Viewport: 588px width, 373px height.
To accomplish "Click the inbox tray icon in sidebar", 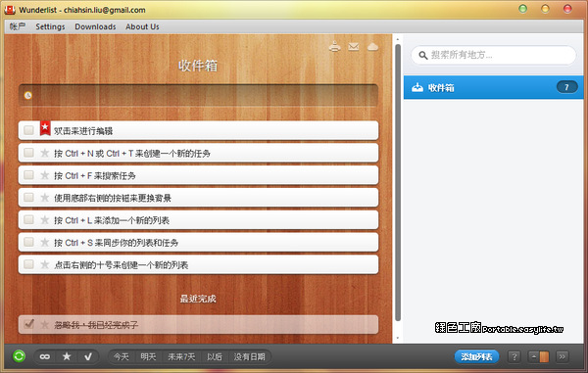I will (x=417, y=88).
